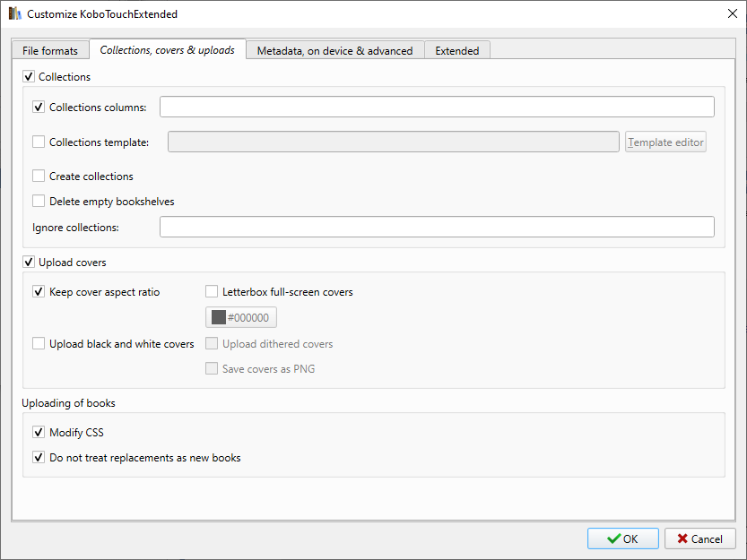747x560 pixels.
Task: Switch to the File formats tab
Action: click(x=50, y=51)
